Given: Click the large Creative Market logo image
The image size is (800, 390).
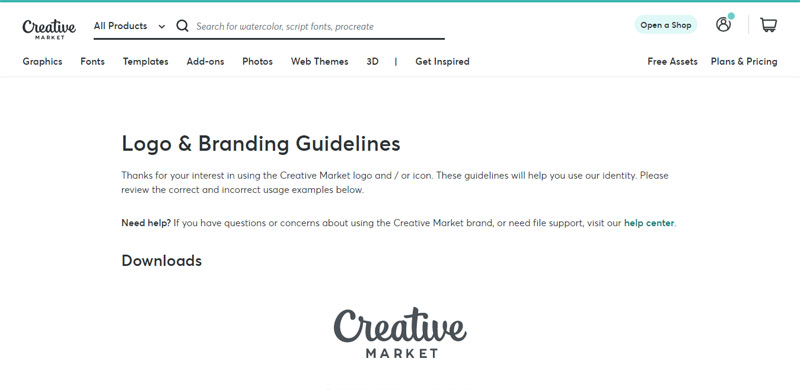Looking at the screenshot, I should [x=400, y=332].
